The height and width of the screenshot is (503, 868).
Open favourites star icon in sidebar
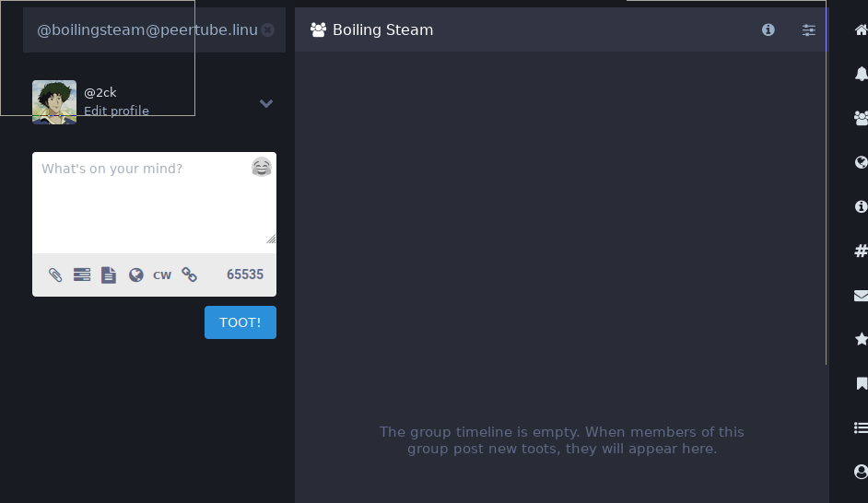click(x=861, y=339)
